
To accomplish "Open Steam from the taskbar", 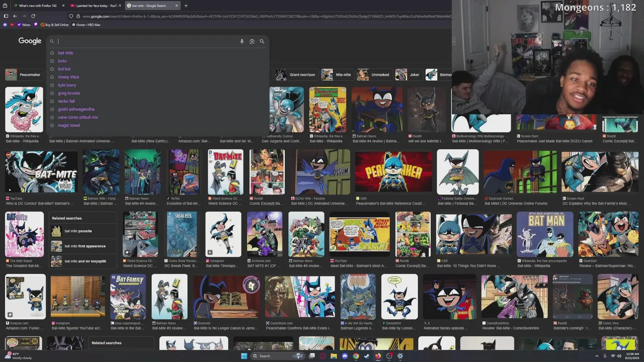I will (x=367, y=356).
